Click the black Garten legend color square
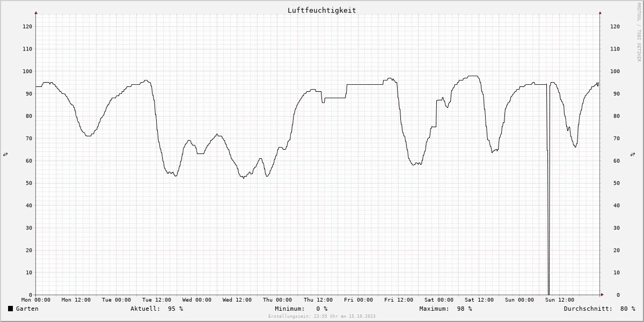This screenshot has width=644, height=322. pos(10,309)
